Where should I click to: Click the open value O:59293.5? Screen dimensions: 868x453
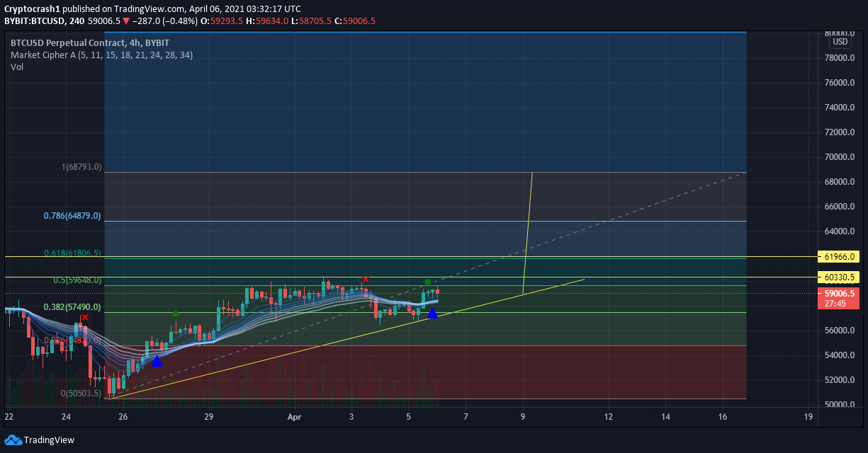222,21
